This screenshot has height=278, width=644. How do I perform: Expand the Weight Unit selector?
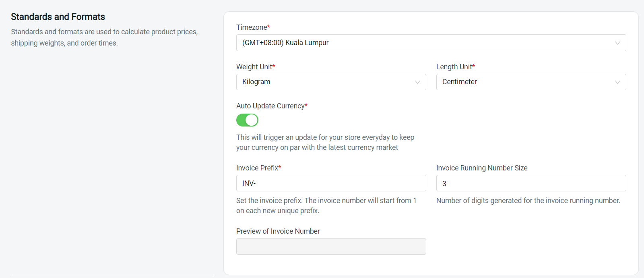[x=331, y=82]
